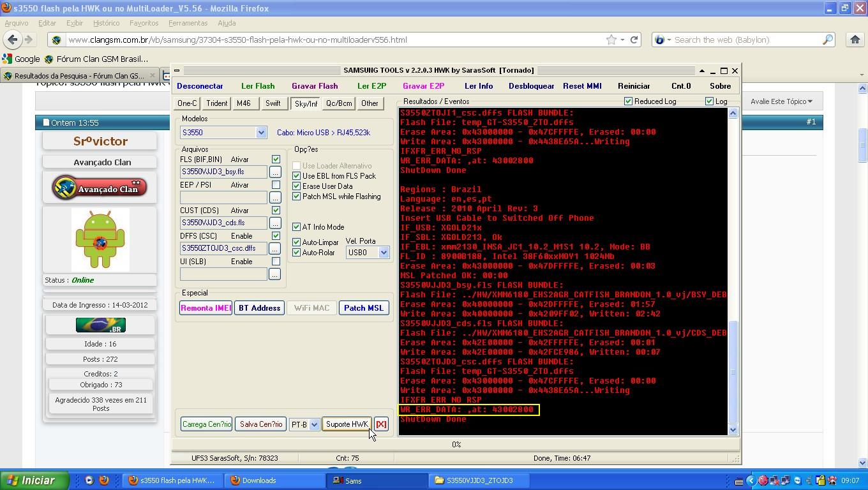Screen dimensions: 868x490
Task: Click LG red circle tray icon
Action: coord(762,480)
